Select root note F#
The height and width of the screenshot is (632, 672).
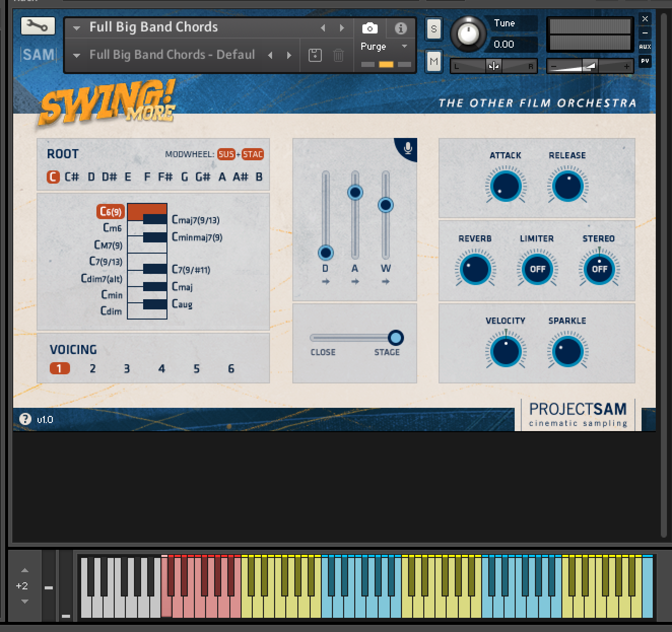pyautogui.click(x=165, y=177)
